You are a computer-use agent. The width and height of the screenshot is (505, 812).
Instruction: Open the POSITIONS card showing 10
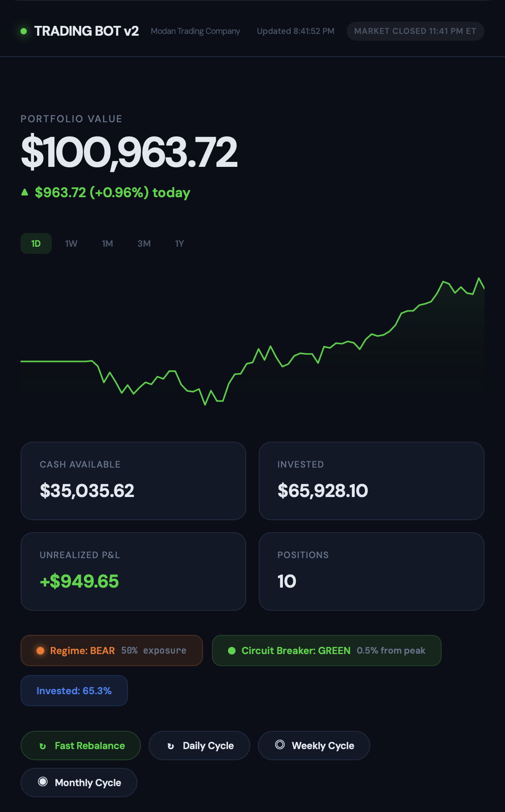(x=372, y=572)
